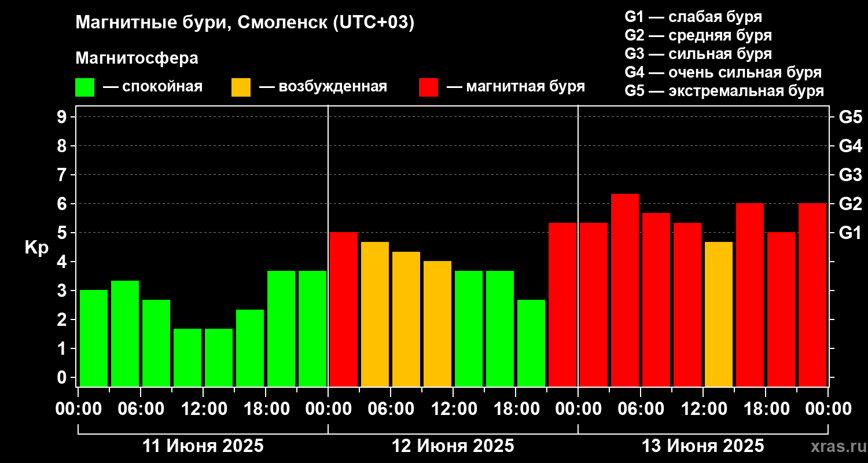Viewport: 868px width, 463px height.
Task: Click the orange 'возбужденная' legend swatch
Action: pos(241,87)
